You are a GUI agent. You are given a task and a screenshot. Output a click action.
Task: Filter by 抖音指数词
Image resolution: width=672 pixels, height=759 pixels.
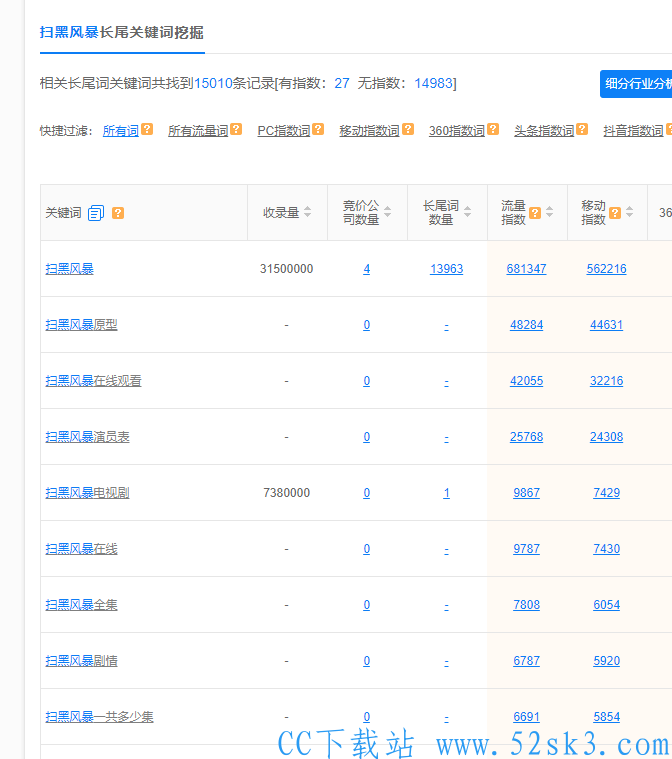633,131
